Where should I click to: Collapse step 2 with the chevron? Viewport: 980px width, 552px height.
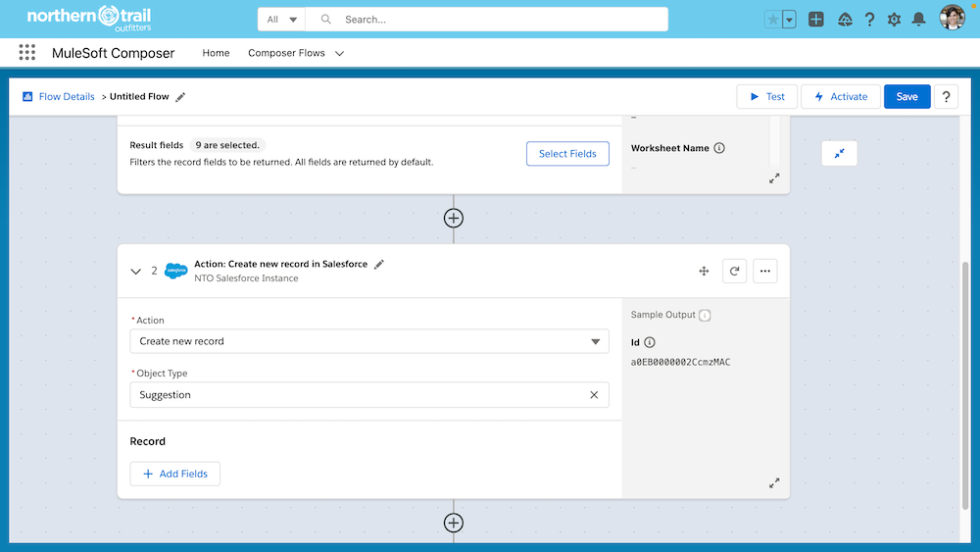tap(135, 272)
